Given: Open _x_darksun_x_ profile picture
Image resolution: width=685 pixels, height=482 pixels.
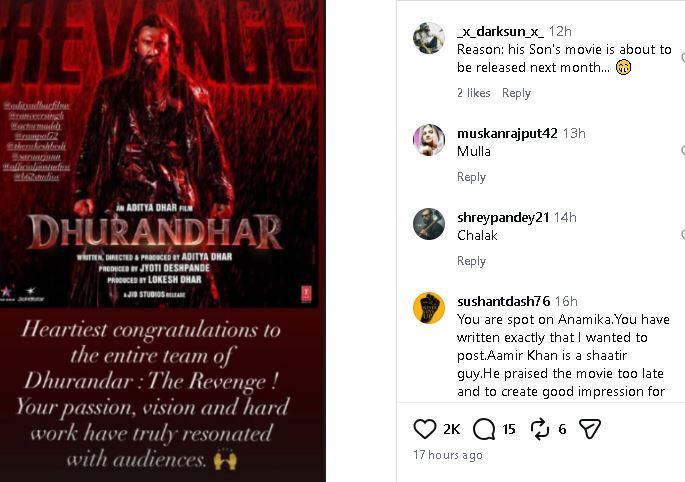Looking at the screenshot, I should coord(429,38).
